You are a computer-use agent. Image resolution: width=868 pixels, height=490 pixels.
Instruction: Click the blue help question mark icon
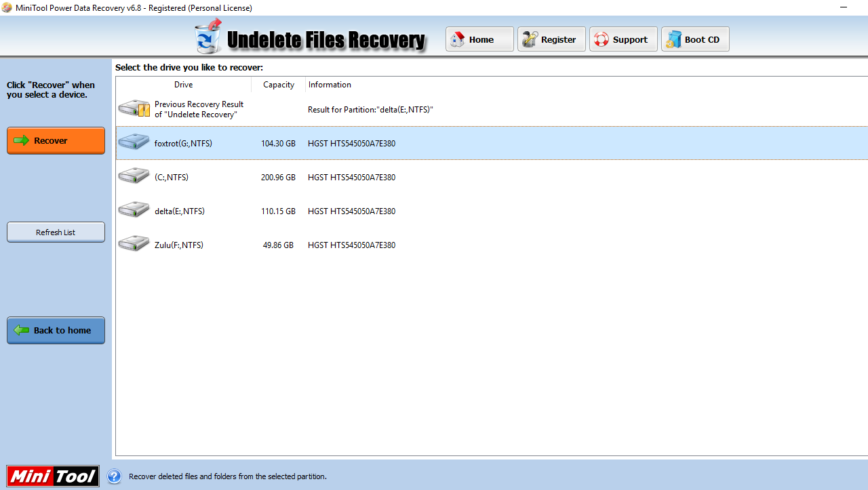click(115, 476)
